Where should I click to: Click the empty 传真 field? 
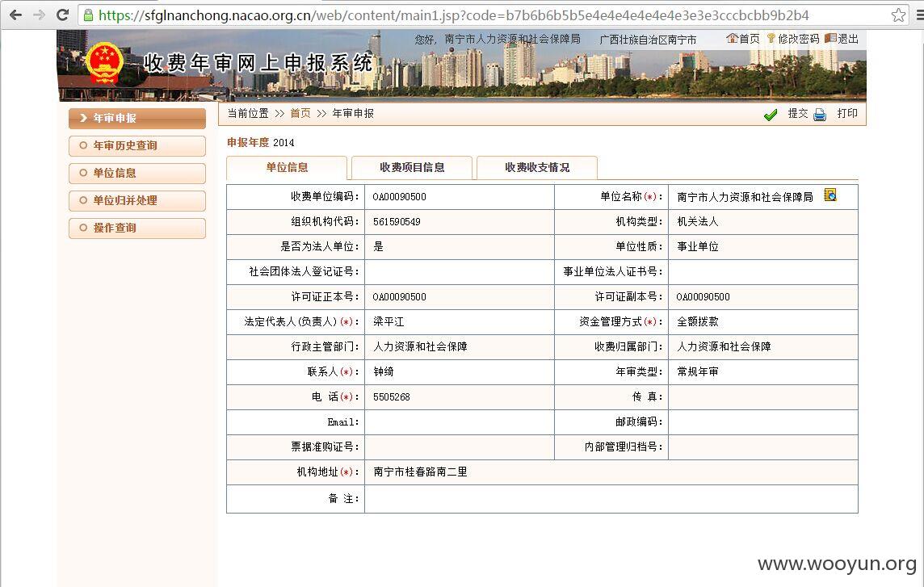[763, 397]
